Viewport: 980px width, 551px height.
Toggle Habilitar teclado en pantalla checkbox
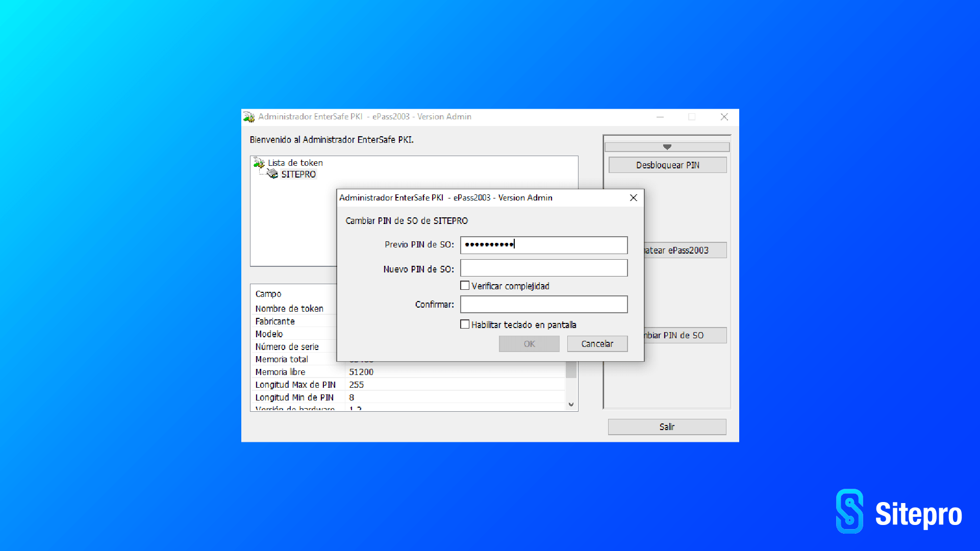click(x=465, y=324)
